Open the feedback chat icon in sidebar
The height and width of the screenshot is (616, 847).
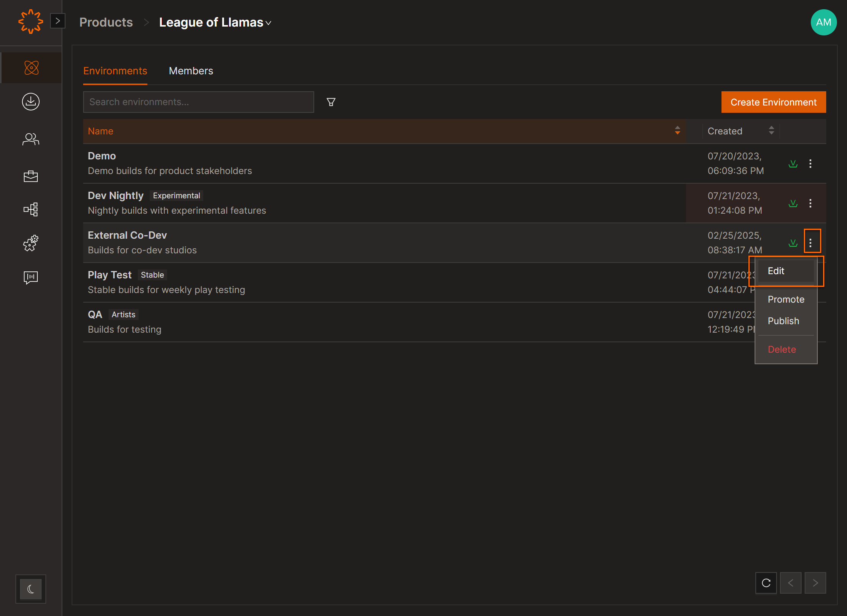[x=31, y=277]
